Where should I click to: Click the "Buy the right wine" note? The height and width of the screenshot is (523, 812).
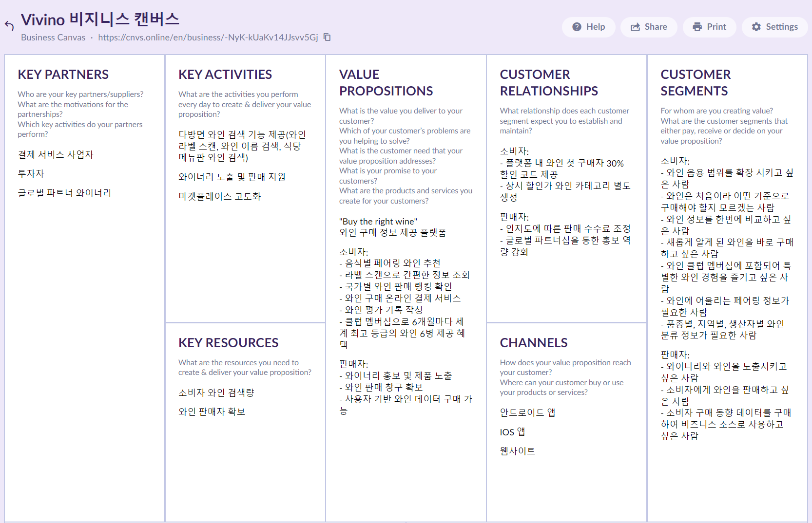[x=378, y=222]
